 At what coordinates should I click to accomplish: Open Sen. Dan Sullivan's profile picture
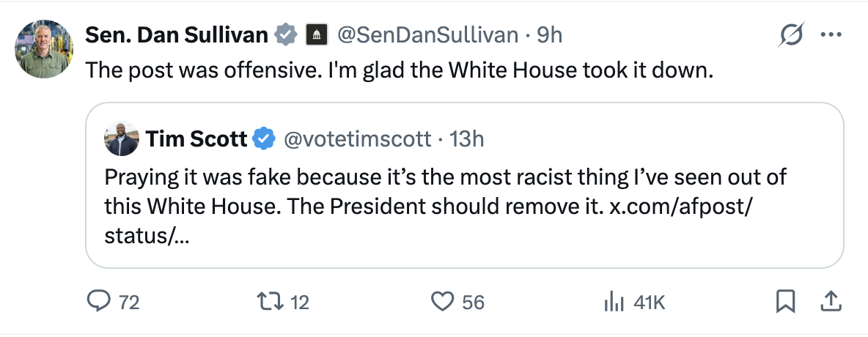click(x=44, y=49)
